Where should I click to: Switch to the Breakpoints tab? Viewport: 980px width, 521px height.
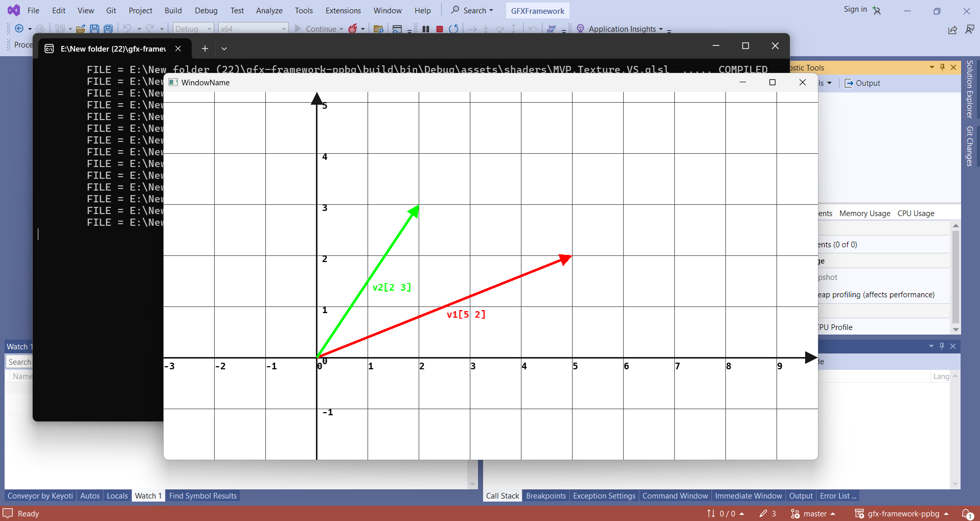click(x=545, y=495)
